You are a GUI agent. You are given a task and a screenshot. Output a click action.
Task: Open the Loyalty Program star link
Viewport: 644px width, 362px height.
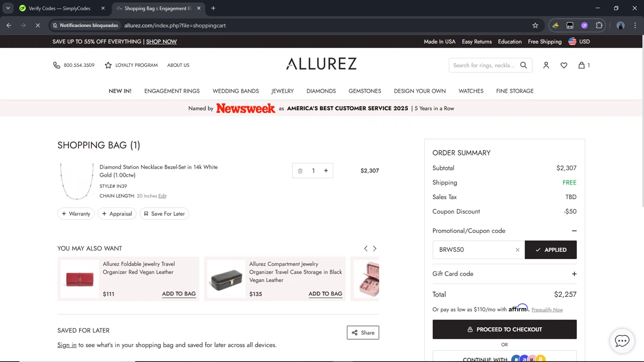131,65
